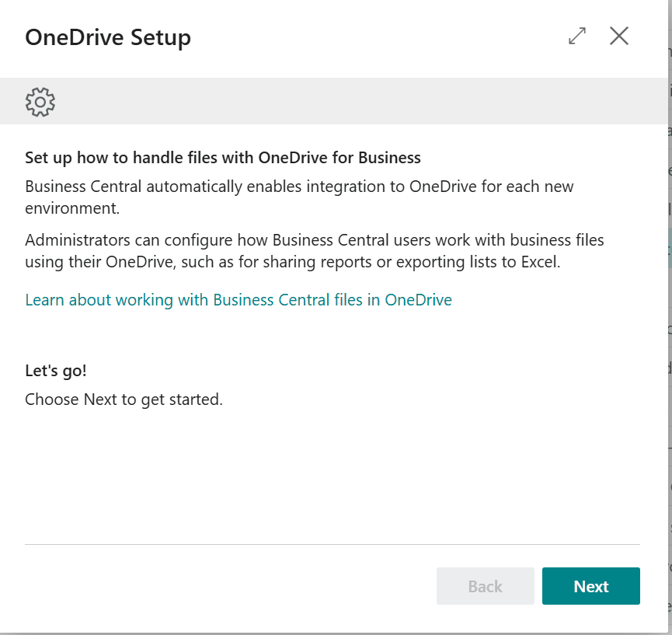Viewport: 672px width, 635px height.
Task: Click the blank area above the footer divider
Action: [333, 482]
